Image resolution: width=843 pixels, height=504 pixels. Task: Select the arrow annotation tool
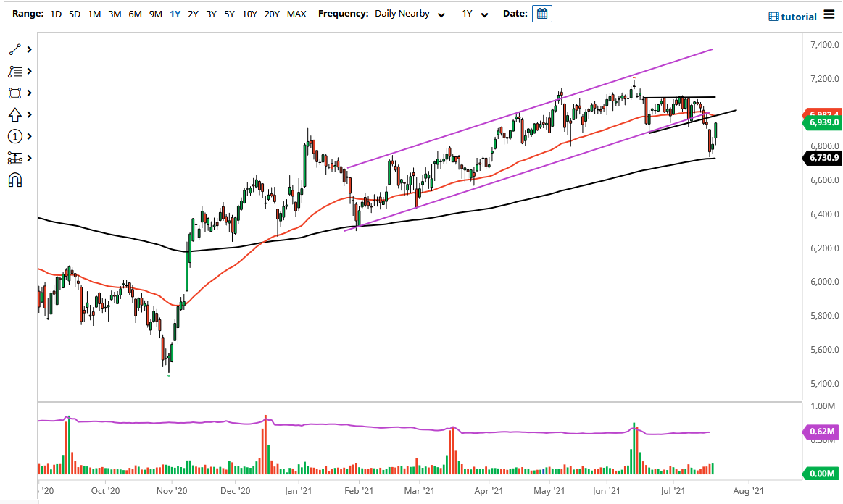tap(14, 114)
